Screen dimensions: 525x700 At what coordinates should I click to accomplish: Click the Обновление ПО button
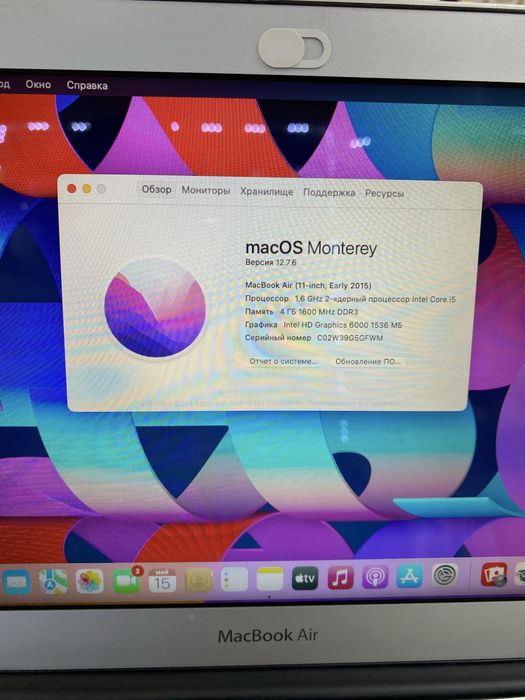click(368, 362)
